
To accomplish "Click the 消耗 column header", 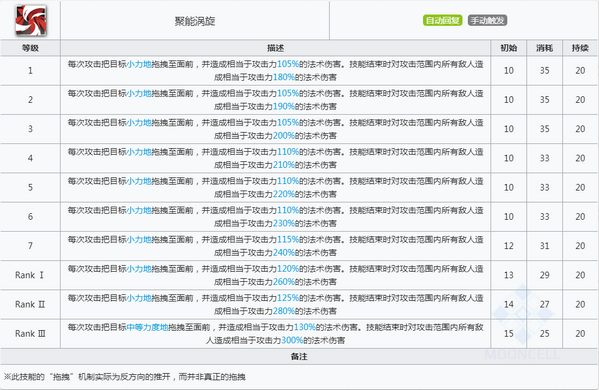I will (x=544, y=48).
